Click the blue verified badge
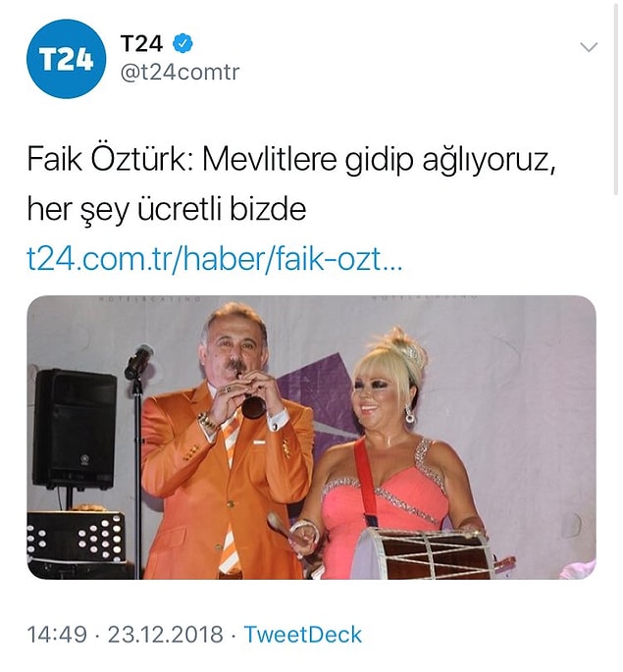 (182, 43)
